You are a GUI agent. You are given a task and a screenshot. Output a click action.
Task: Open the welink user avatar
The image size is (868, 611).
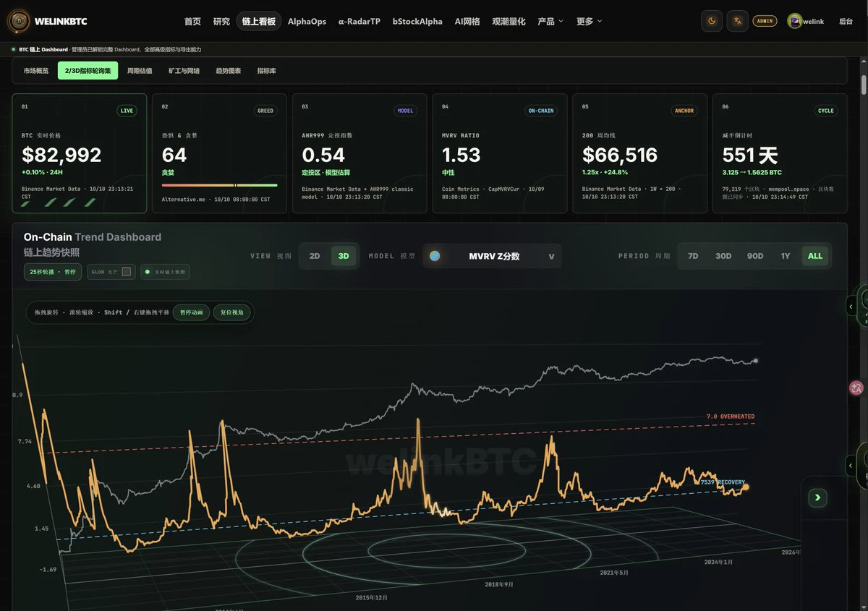795,21
